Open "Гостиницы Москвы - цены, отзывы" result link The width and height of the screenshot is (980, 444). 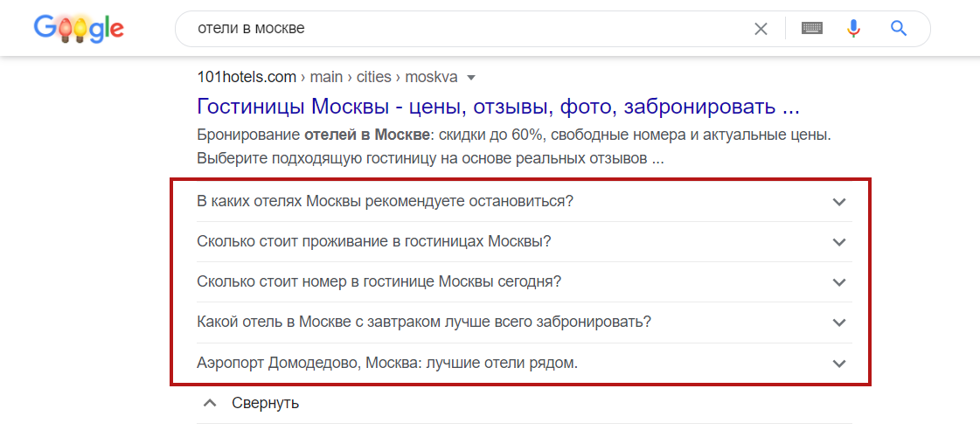tap(498, 107)
